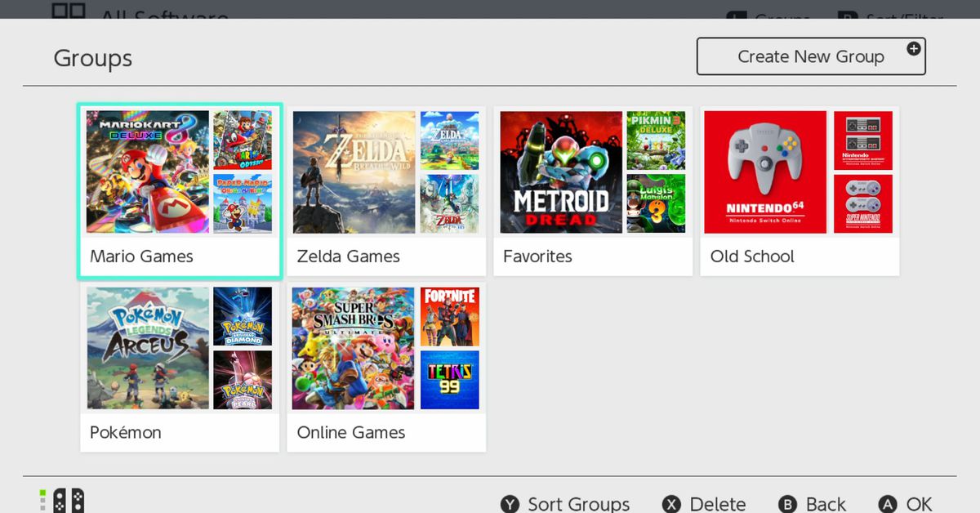Image resolution: width=980 pixels, height=513 pixels.
Task: Click the All Software grid icon
Action: click(x=69, y=11)
